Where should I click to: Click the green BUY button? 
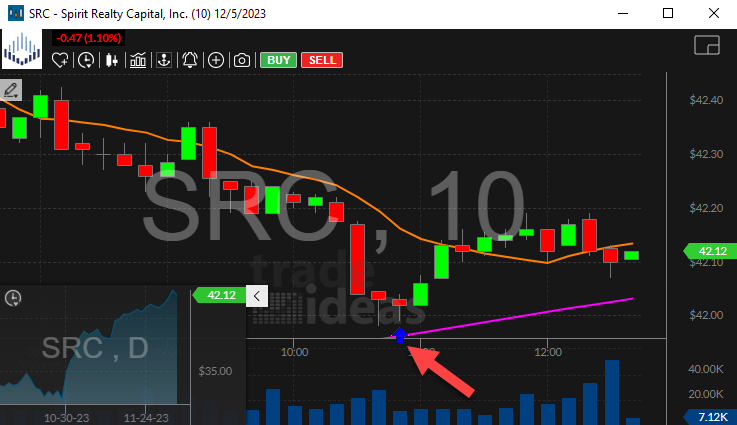click(278, 60)
